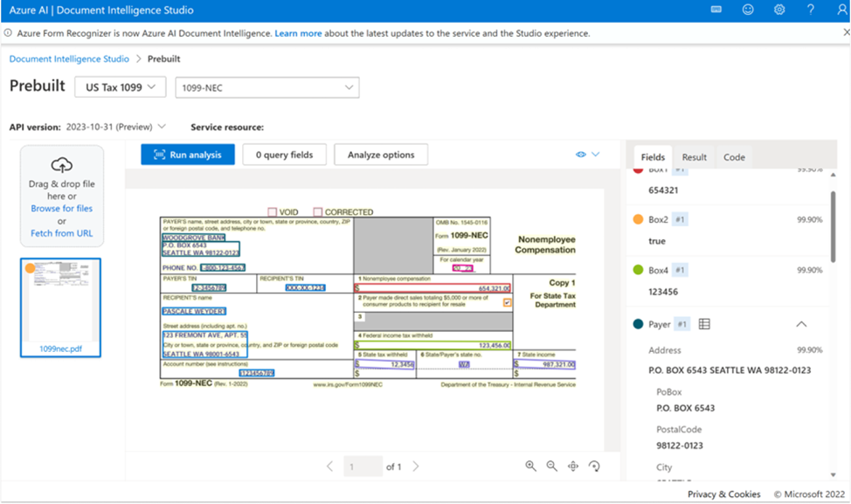
Task: Check the VOID checkbox on the form
Action: click(273, 211)
